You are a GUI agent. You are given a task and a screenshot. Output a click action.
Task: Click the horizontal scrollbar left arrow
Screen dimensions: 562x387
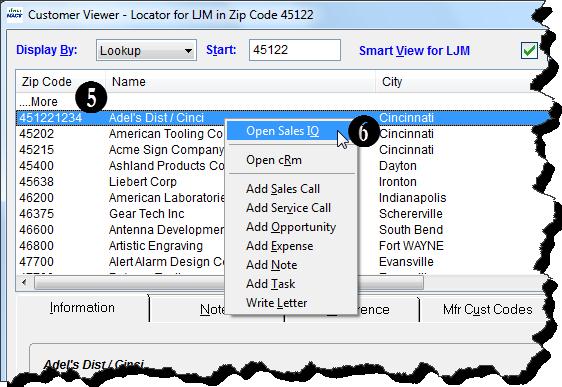tap(24, 282)
